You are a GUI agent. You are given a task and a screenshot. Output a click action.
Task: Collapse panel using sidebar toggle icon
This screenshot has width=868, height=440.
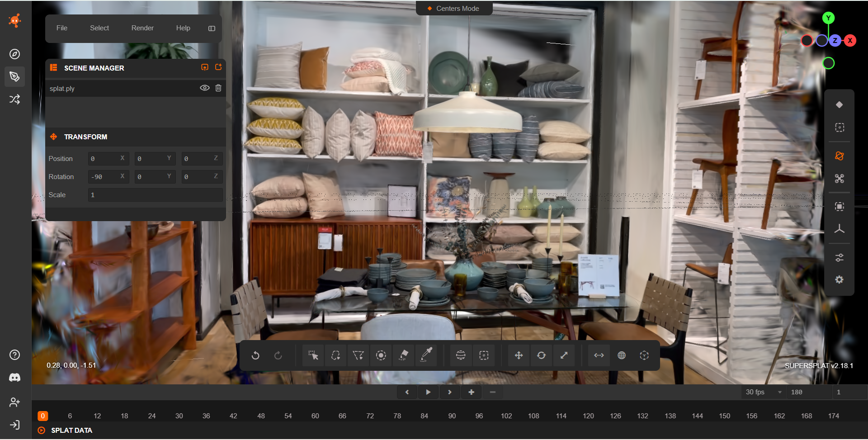click(x=212, y=28)
